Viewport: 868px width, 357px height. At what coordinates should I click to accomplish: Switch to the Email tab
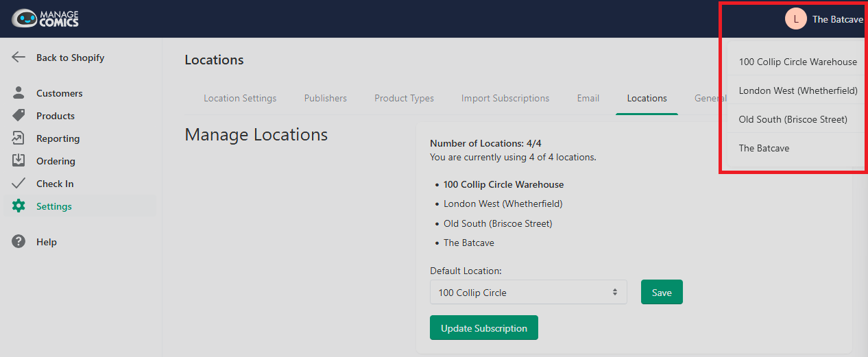tap(588, 98)
